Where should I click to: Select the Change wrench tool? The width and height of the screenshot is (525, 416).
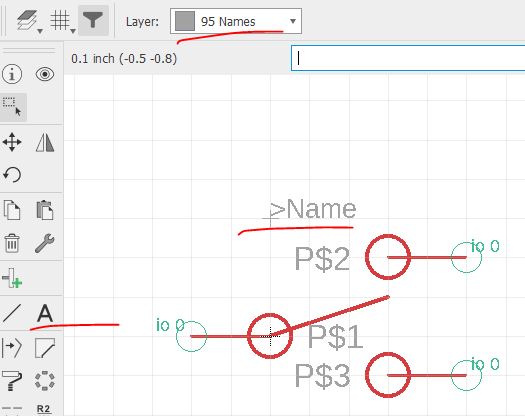point(45,243)
